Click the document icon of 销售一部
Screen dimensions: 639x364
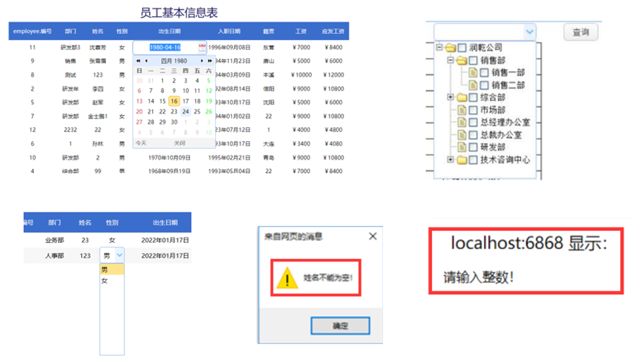coord(473,73)
